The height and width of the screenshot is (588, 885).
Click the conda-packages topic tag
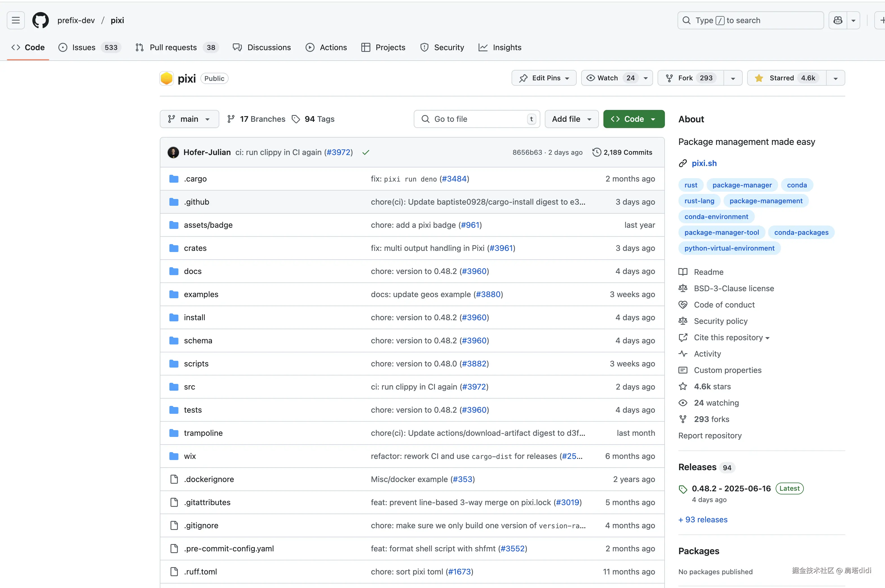pos(801,233)
